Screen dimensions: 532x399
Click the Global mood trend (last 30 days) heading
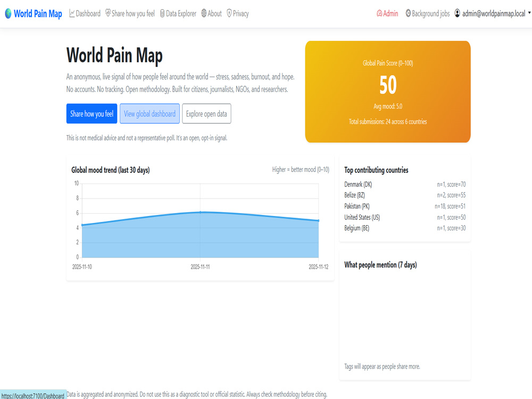tap(111, 170)
